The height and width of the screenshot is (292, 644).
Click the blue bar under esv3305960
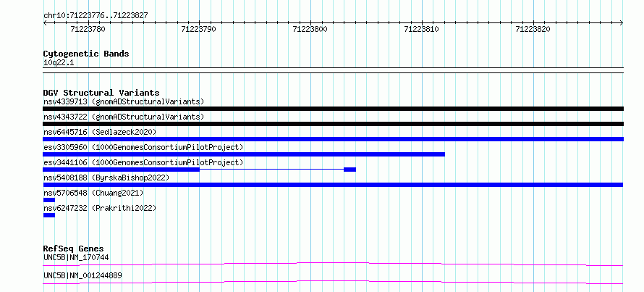(x=244, y=154)
